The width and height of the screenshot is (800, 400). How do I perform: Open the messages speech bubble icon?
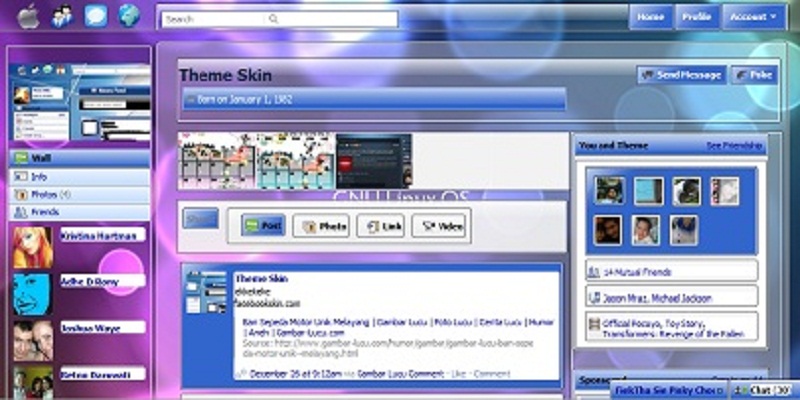tap(96, 16)
